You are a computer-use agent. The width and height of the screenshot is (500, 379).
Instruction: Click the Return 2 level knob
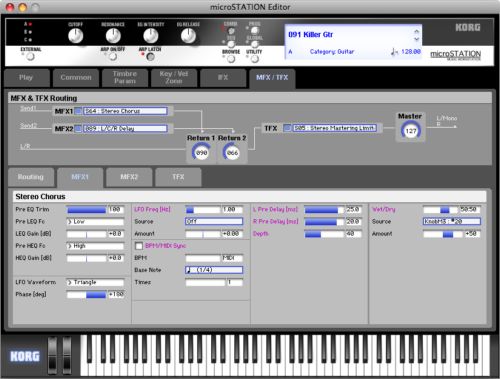click(x=232, y=152)
